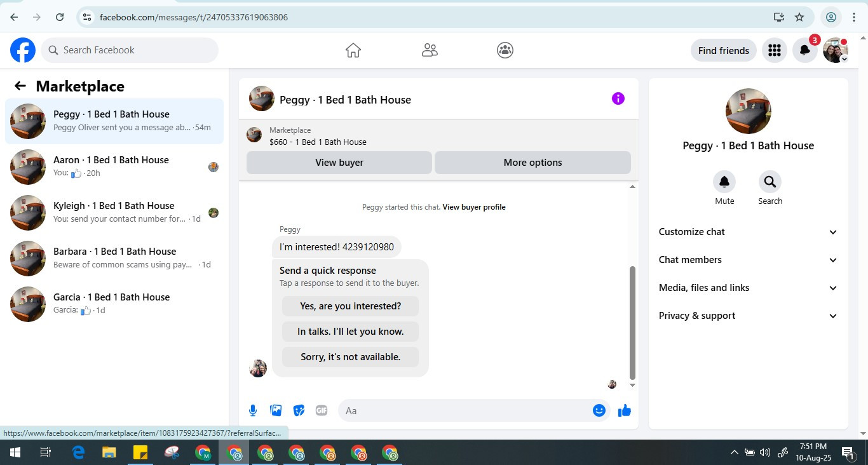Expand the Chat members section
Screen dimensions: 868x465
(749, 260)
